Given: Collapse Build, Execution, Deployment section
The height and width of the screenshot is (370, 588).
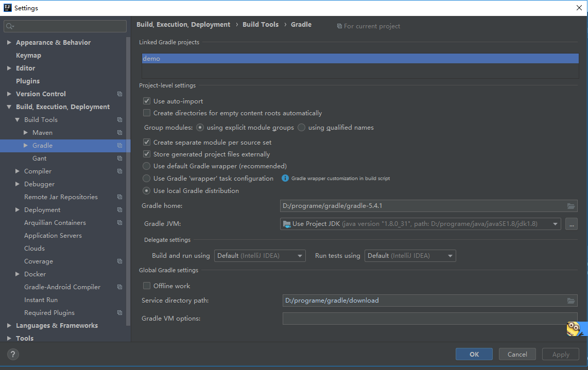Looking at the screenshot, I should click(x=9, y=107).
